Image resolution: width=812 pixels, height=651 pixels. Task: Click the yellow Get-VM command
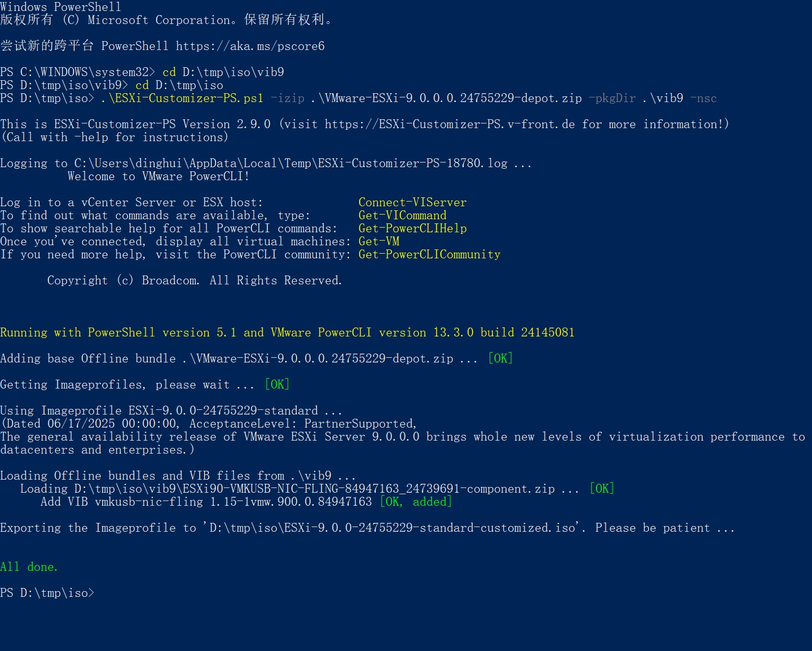379,242
